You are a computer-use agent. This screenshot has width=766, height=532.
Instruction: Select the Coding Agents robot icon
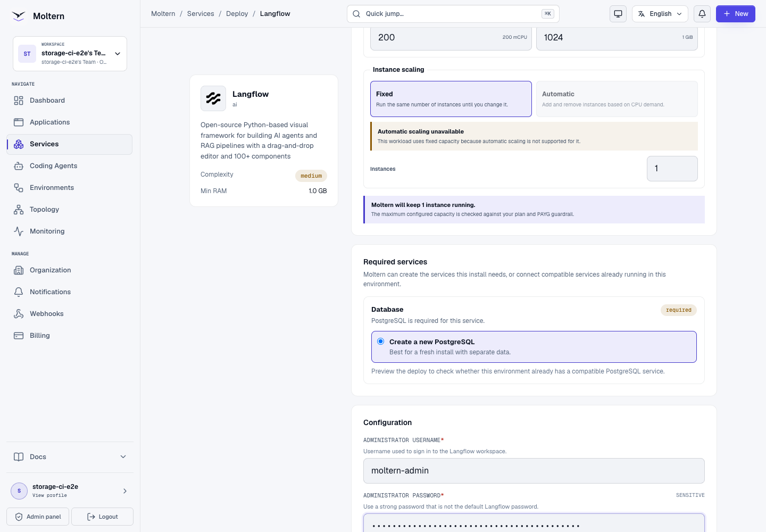[19, 166]
